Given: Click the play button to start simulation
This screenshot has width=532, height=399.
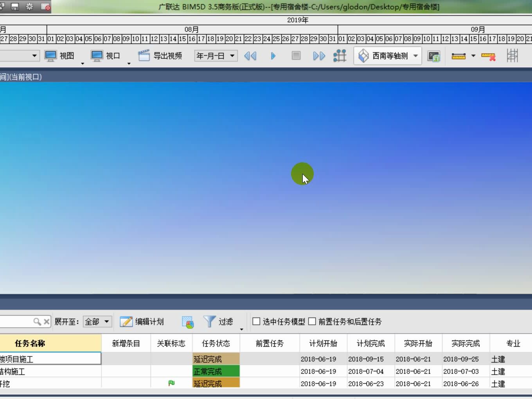Looking at the screenshot, I should click(273, 56).
